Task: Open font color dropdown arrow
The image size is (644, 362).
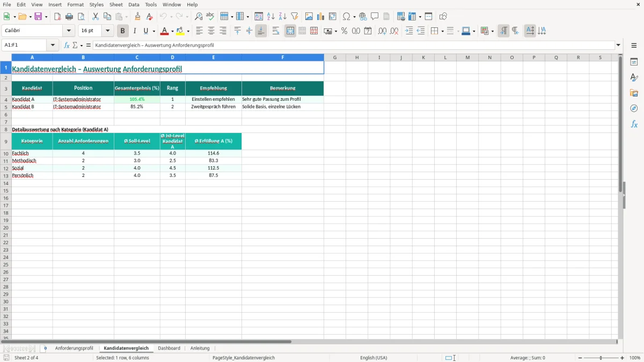Action: 172,31
